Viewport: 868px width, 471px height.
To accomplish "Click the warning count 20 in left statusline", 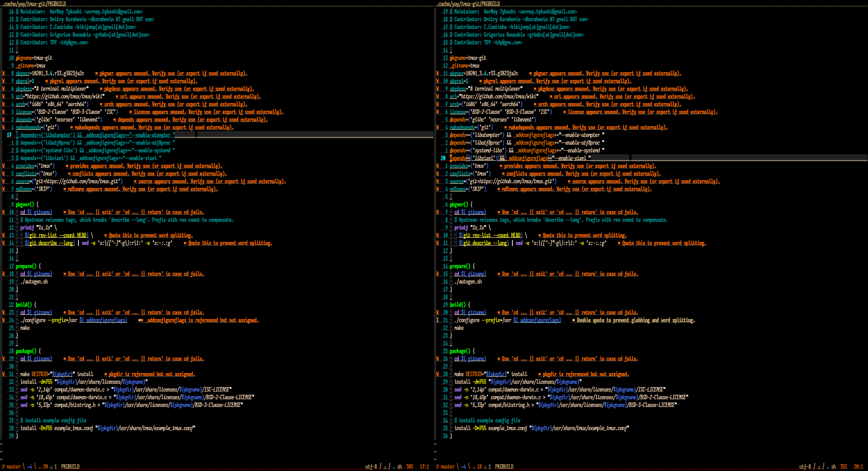I will click(x=43, y=466).
